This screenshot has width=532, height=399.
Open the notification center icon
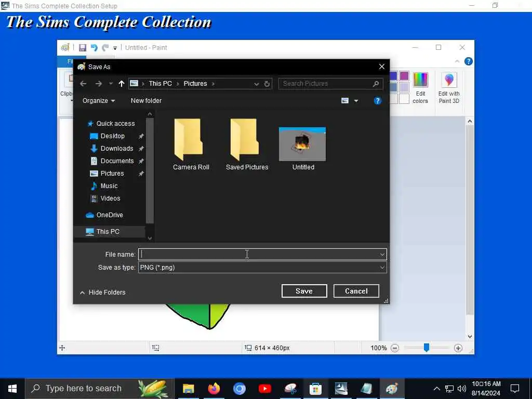(x=515, y=389)
